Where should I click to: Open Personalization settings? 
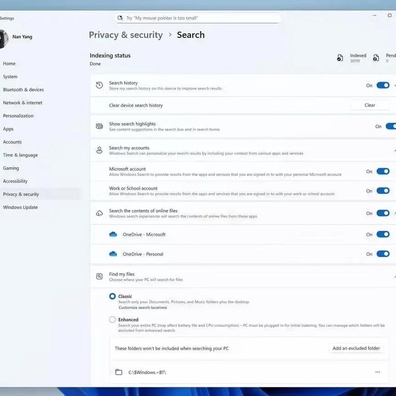(18, 116)
